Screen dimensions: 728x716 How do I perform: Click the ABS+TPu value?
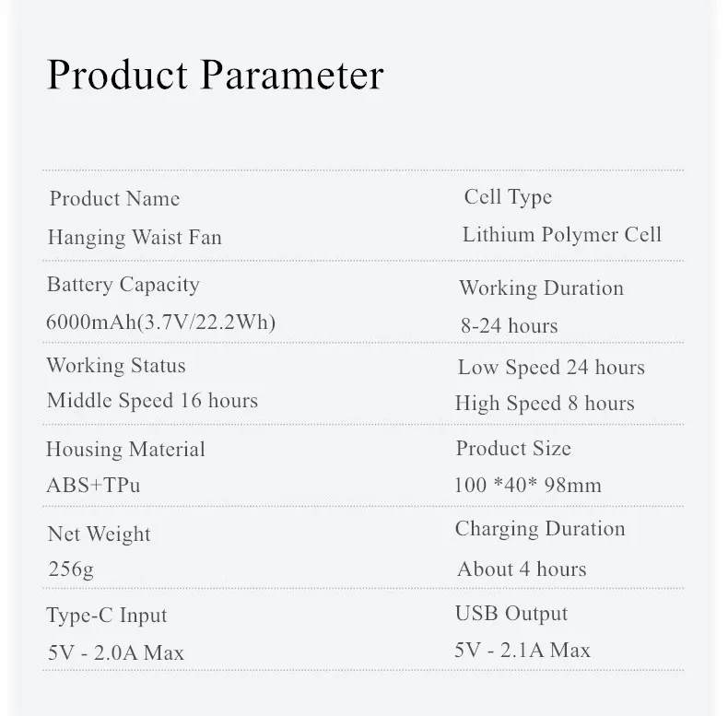pos(93,486)
